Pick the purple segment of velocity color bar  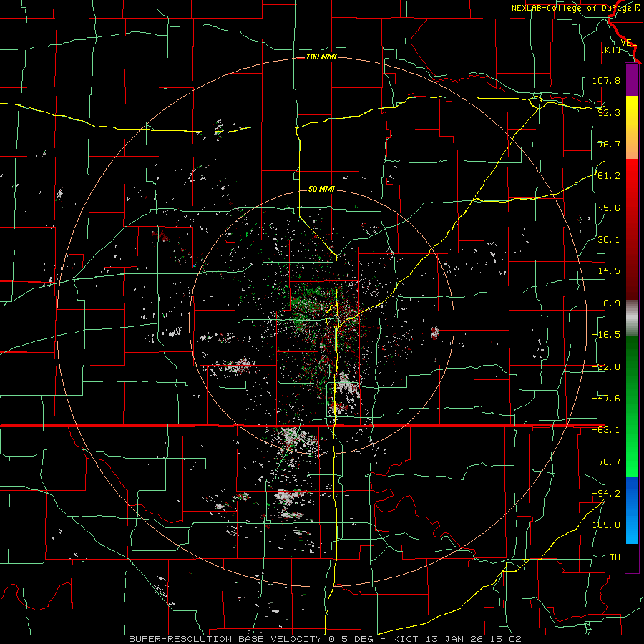(632, 80)
